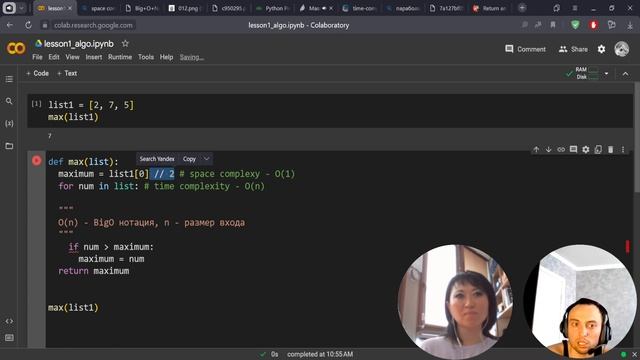The image size is (640, 360).
Task: Click Copy in selection popup
Action: 189,159
